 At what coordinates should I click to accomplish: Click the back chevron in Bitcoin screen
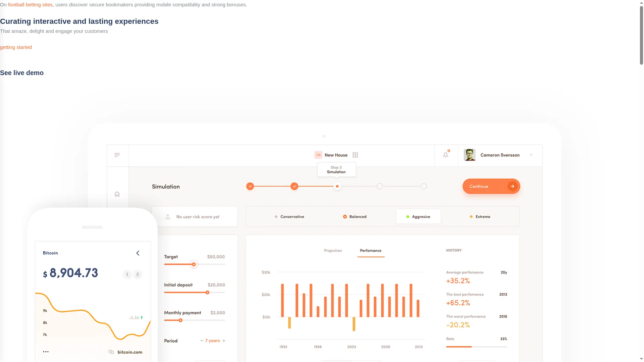tap(138, 253)
